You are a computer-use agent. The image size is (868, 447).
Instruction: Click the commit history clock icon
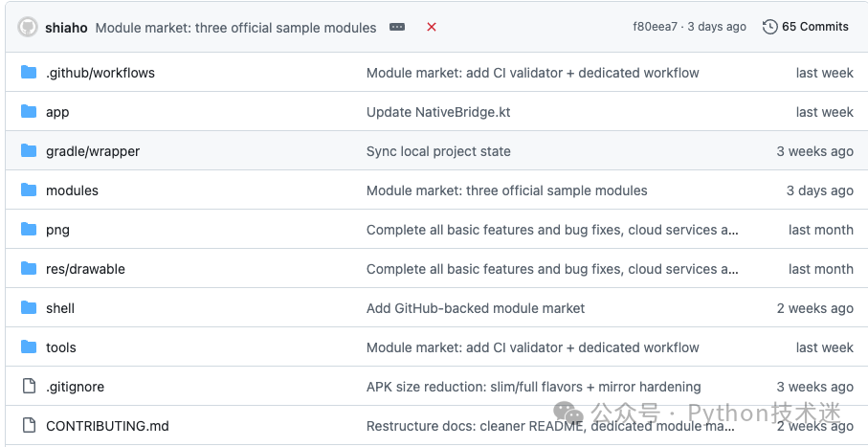[x=770, y=27]
